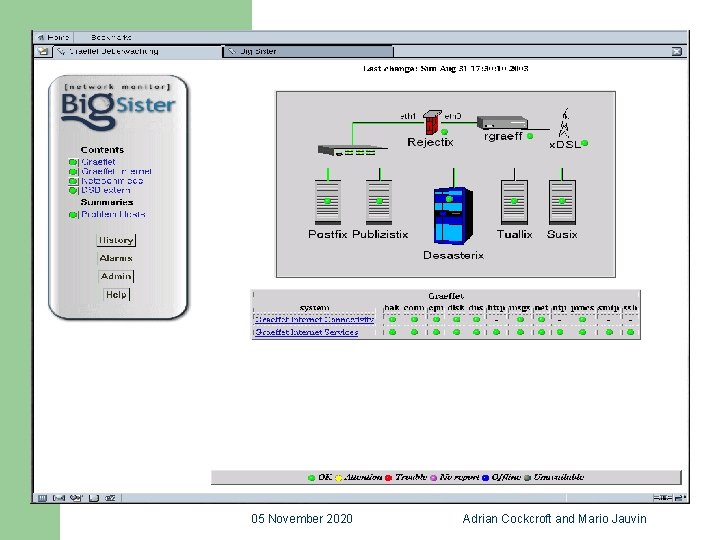Image resolution: width=720 pixels, height=540 pixels.
Task: Click the Rejectix firewall icon
Action: 432,122
